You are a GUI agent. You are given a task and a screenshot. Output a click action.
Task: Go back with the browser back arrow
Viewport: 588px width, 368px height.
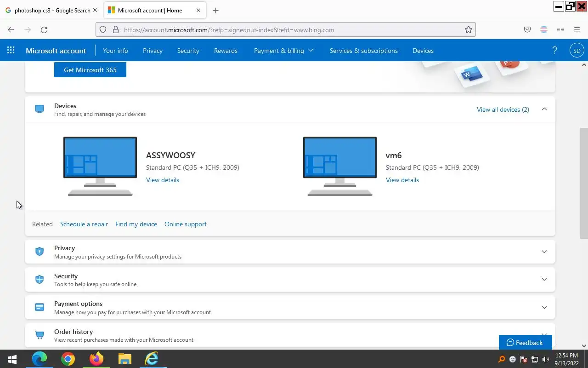11,30
